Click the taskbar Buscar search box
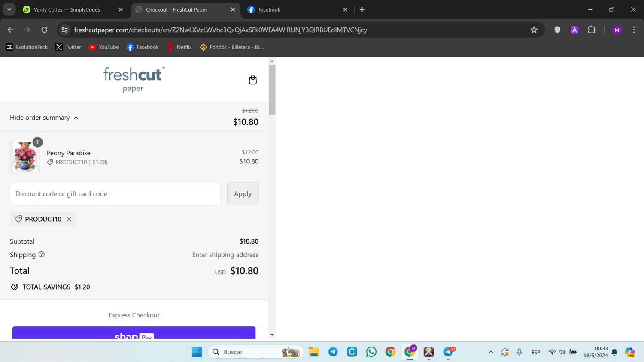This screenshot has width=644, height=362. [256, 352]
